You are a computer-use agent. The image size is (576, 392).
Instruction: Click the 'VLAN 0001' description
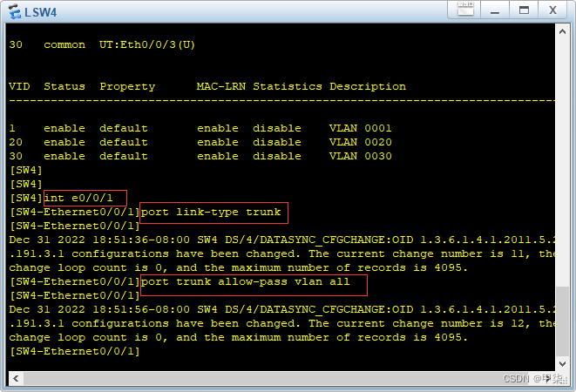tap(361, 128)
